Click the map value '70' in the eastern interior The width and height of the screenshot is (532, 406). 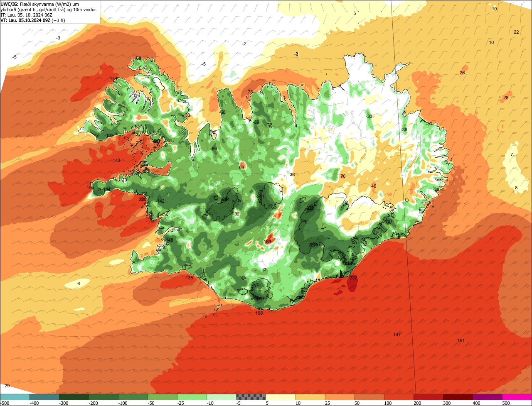pos(343,176)
